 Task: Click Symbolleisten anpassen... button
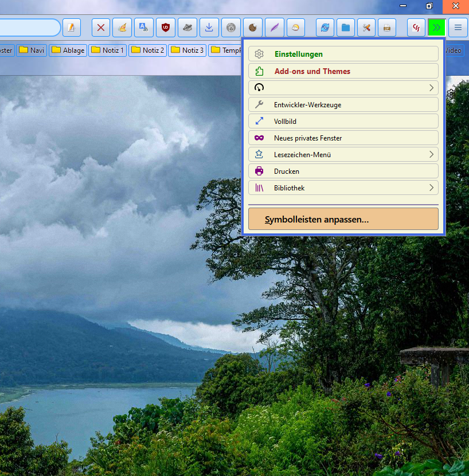tap(343, 219)
